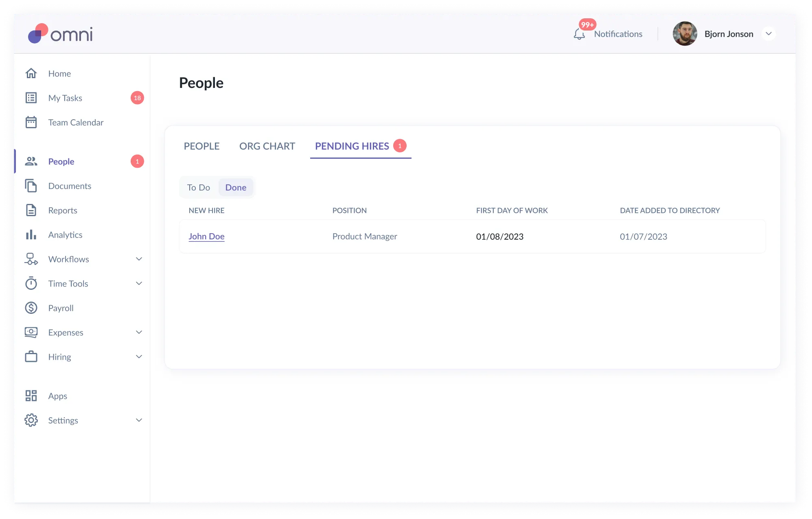Click the My Tasks list icon
The height and width of the screenshot is (519, 812).
pos(31,98)
